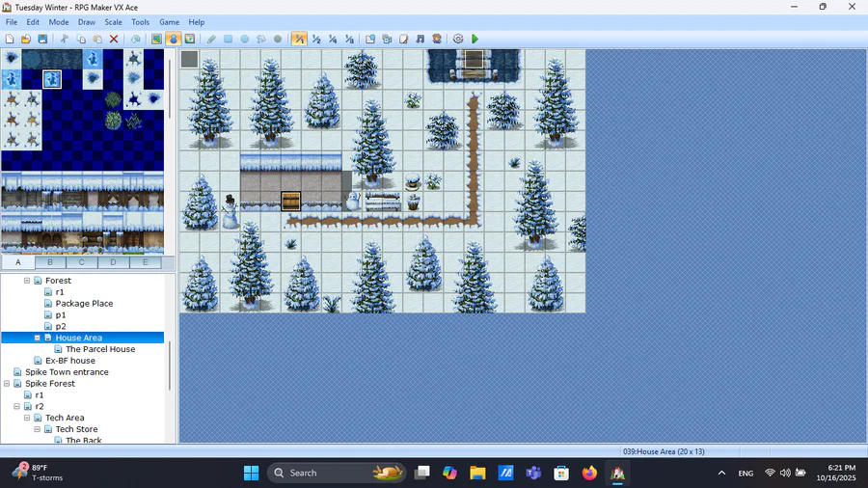Save the project with the floppy icon
Viewport: 868px width, 488px height.
pos(42,39)
